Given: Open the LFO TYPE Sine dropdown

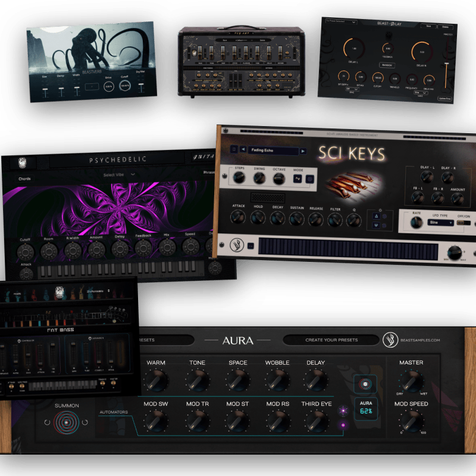Looking at the screenshot, I should (441, 223).
